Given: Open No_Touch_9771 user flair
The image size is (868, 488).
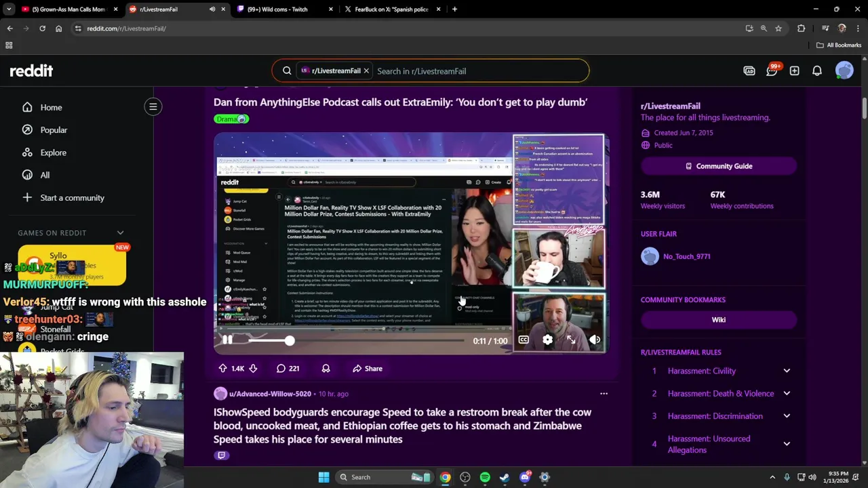Looking at the screenshot, I should 676,256.
